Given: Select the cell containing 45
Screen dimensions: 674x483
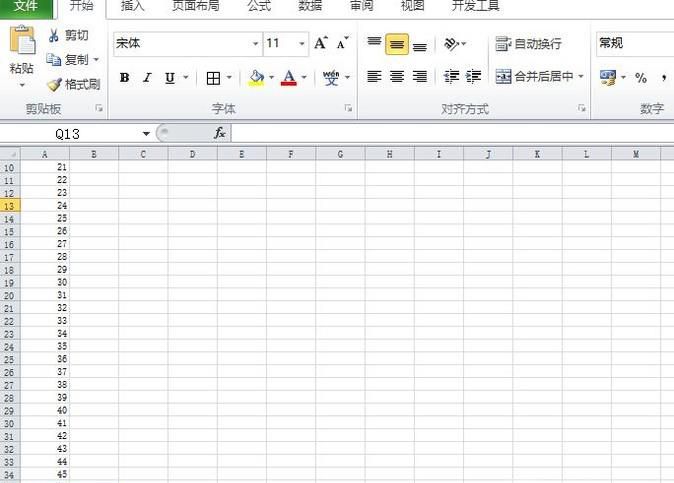Looking at the screenshot, I should (x=45, y=474).
